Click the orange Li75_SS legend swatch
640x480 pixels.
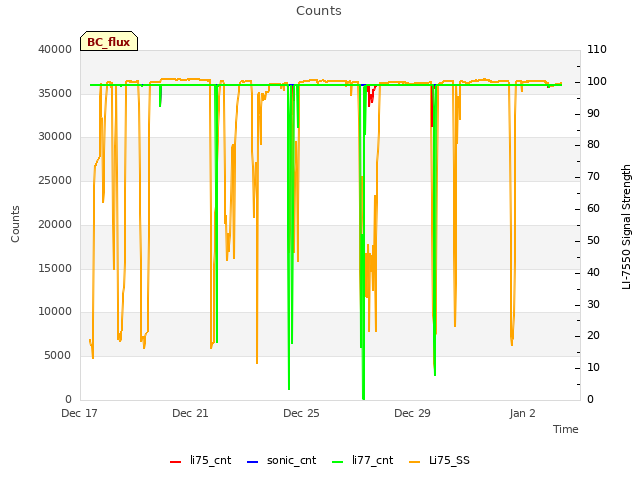coord(414,462)
